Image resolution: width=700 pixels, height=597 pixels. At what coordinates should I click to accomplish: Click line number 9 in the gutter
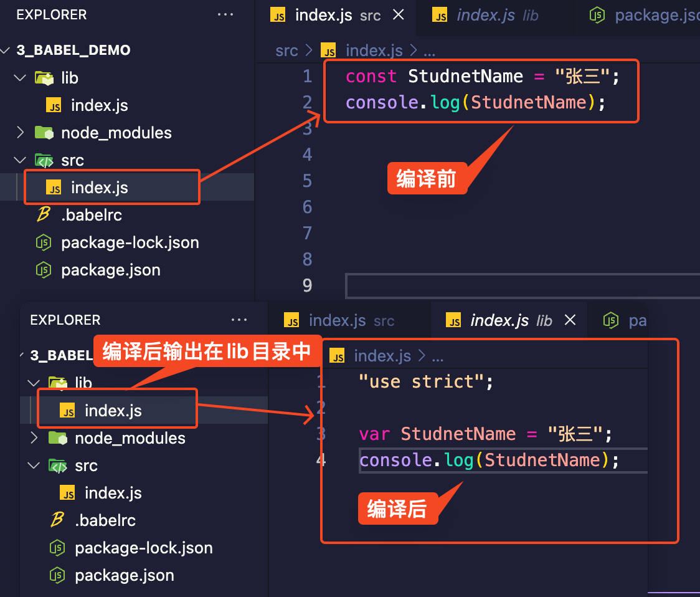point(307,285)
